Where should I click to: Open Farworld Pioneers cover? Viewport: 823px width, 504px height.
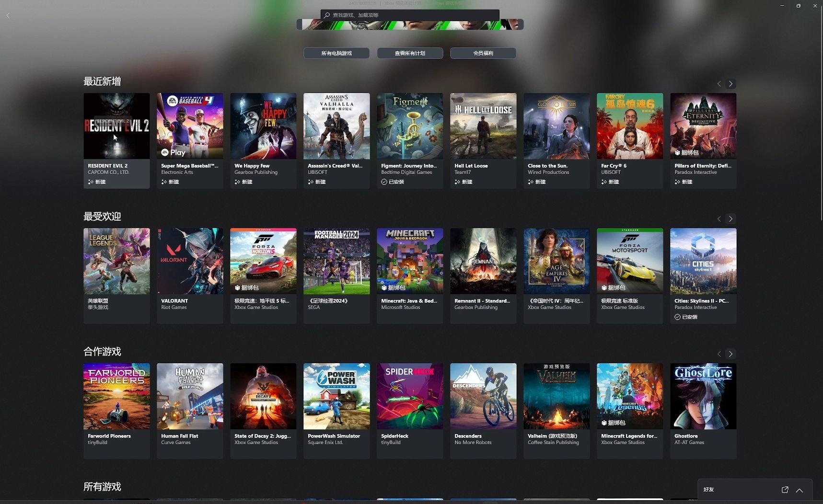pos(116,396)
